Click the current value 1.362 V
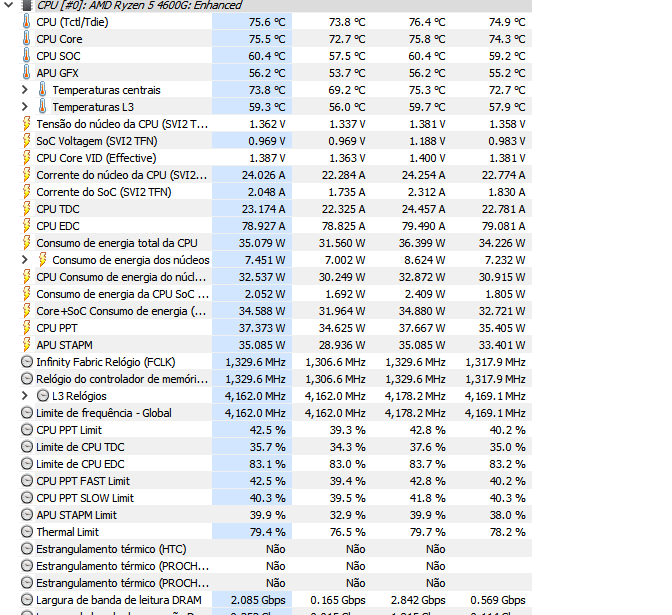 267,124
